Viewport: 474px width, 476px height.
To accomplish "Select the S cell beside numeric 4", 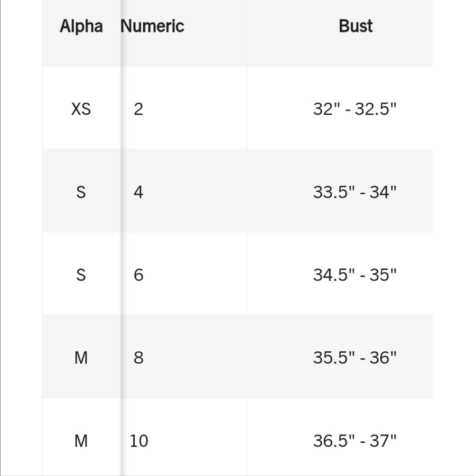I will click(x=81, y=192).
